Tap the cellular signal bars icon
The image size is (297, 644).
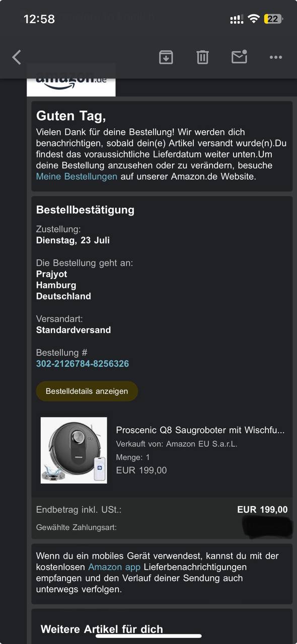(x=237, y=20)
